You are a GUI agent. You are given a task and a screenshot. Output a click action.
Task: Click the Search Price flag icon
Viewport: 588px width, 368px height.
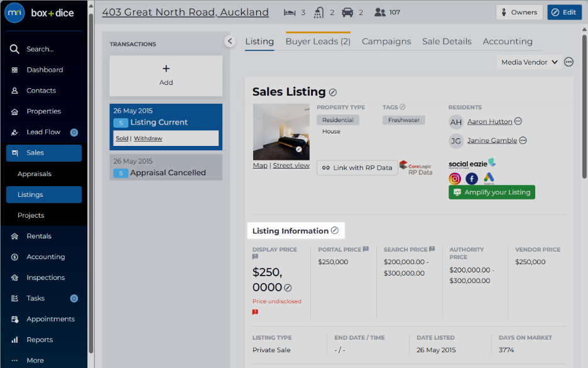432,249
